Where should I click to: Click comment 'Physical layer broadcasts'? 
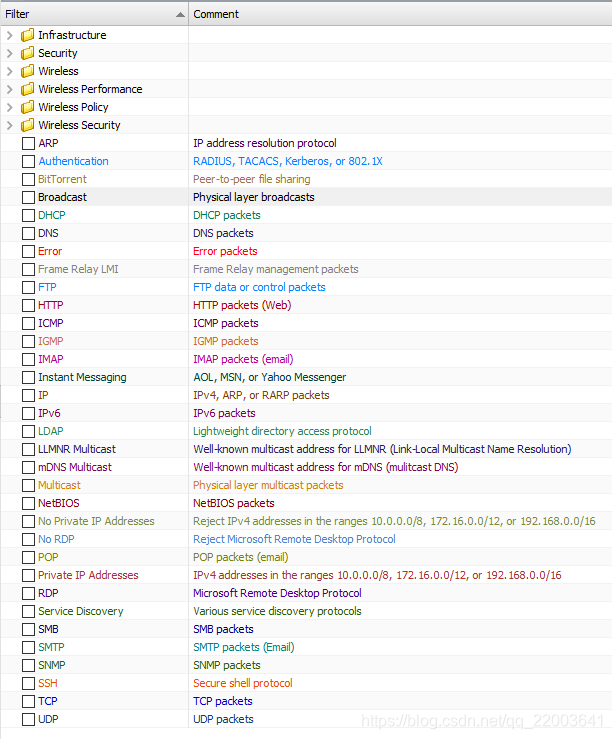254,197
